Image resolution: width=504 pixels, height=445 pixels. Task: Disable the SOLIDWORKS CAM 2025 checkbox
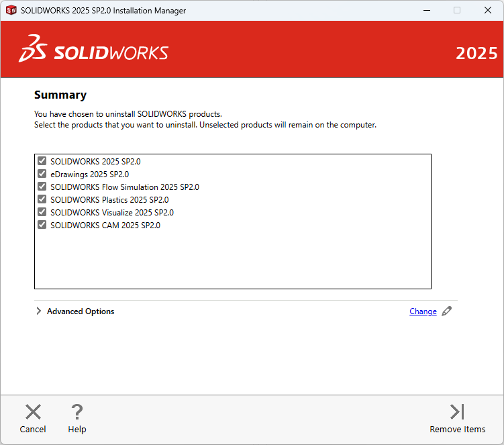42,225
